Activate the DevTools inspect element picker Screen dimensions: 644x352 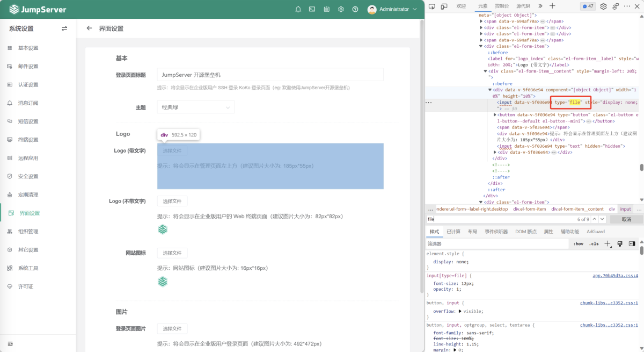(431, 6)
